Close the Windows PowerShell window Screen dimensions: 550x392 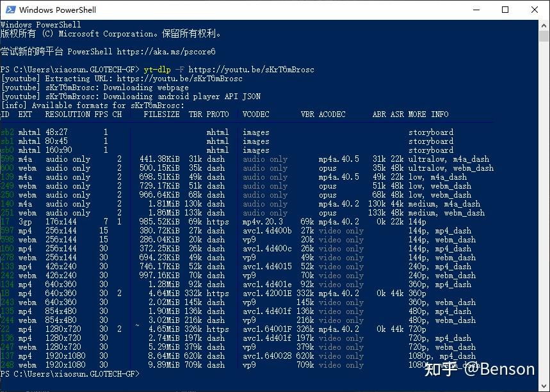point(534,10)
